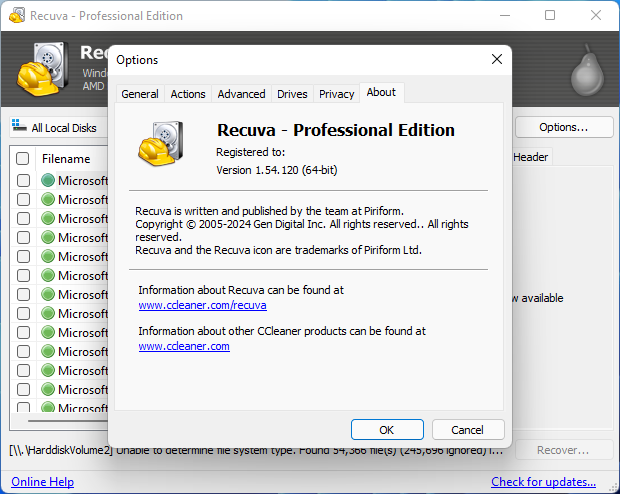
Task: Click the All Local Disks drive icon
Action: [x=19, y=125]
